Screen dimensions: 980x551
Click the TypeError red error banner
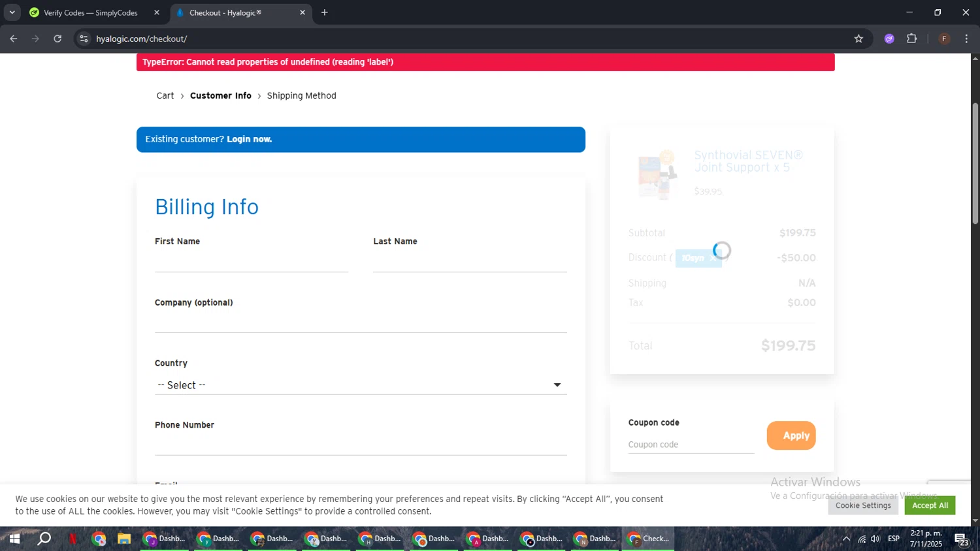pos(485,62)
